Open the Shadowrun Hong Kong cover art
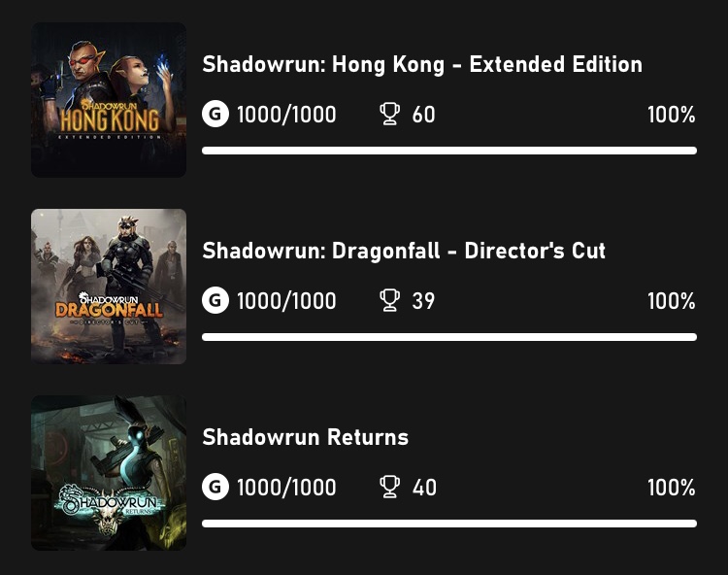The height and width of the screenshot is (575, 728). pos(109,100)
